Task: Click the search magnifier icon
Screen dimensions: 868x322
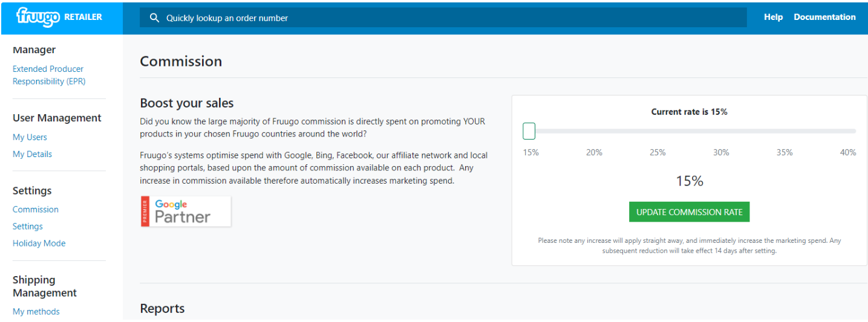Action: pos(155,18)
